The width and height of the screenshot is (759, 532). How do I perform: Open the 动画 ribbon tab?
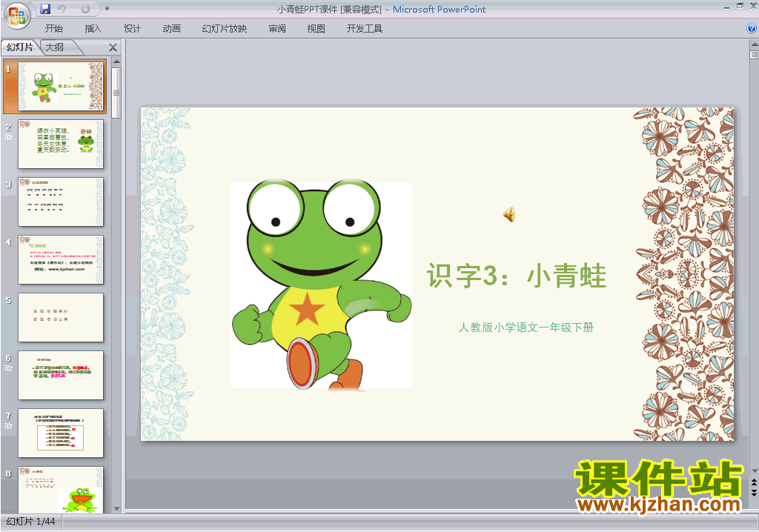click(x=171, y=29)
